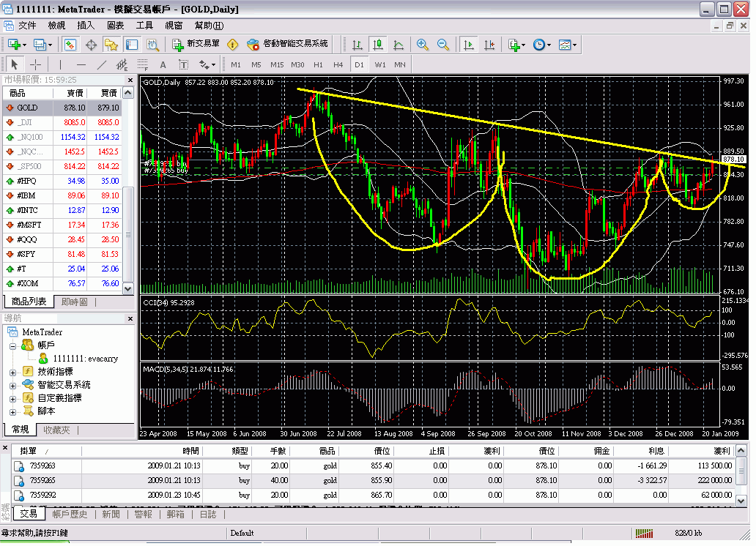Switch to M1 timeframe
Screen dimensions: 756x546
click(236, 64)
